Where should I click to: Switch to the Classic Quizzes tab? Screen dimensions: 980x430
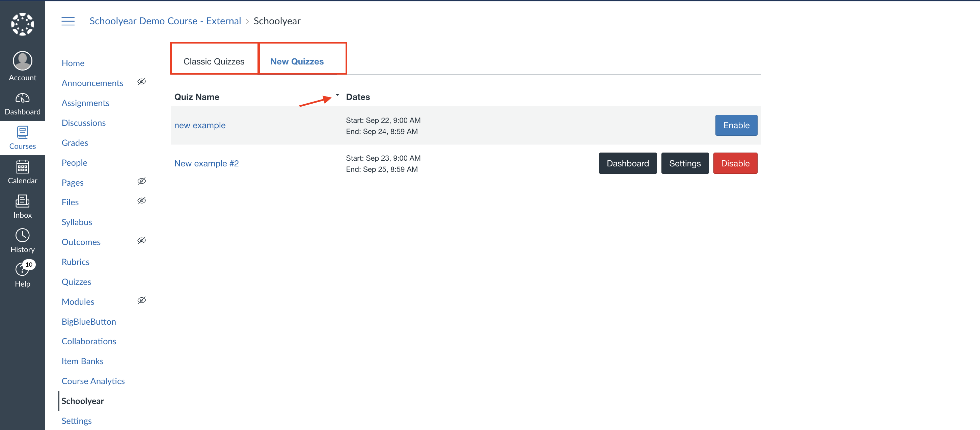pos(214,61)
